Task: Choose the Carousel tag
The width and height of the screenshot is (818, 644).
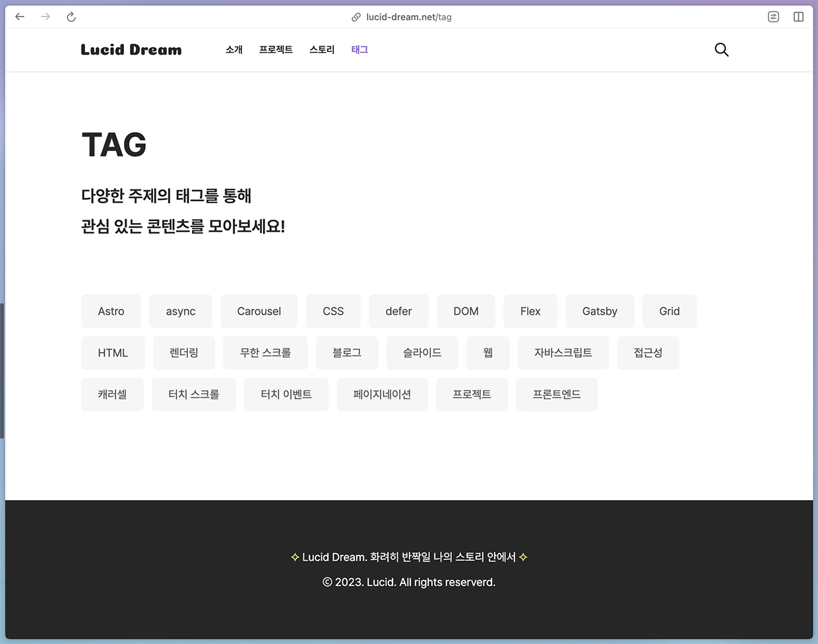Action: click(259, 311)
